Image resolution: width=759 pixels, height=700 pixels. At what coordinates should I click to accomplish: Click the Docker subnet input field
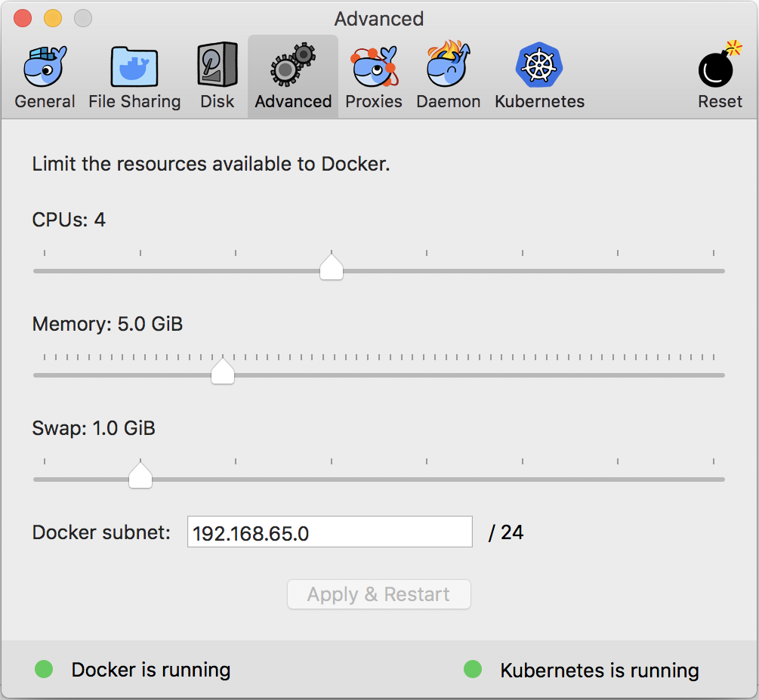click(x=329, y=532)
